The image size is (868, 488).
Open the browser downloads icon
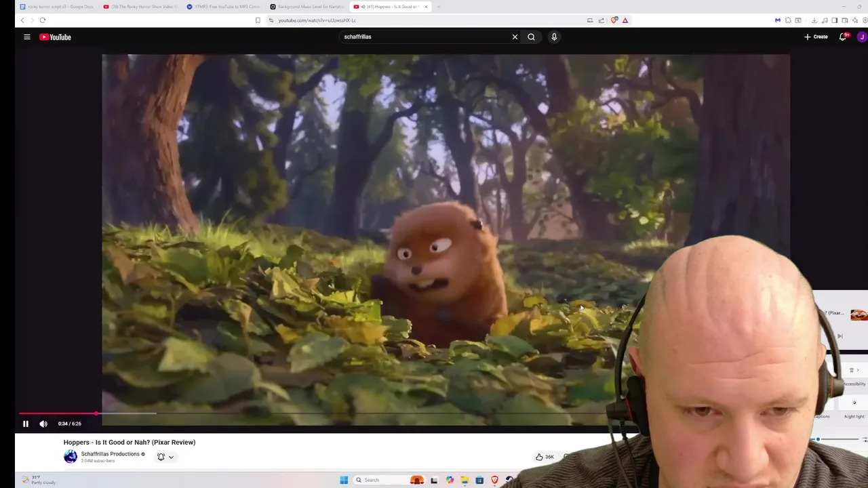tap(814, 20)
